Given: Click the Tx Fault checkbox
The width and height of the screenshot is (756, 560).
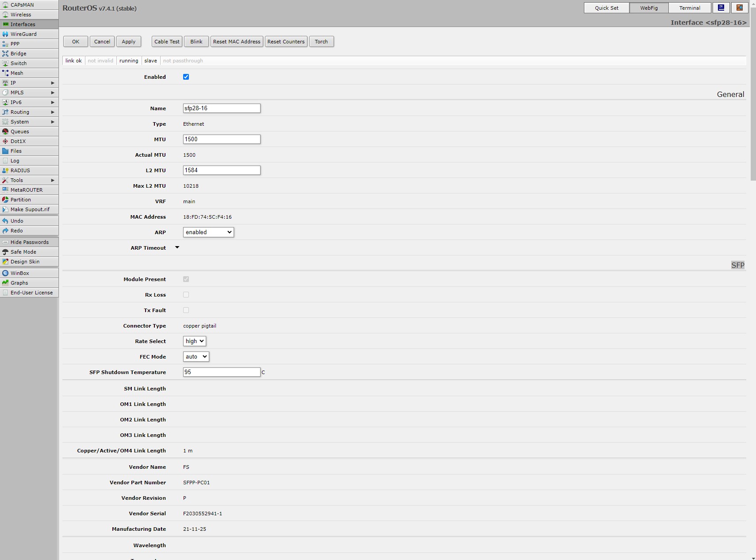Looking at the screenshot, I should pos(186,310).
